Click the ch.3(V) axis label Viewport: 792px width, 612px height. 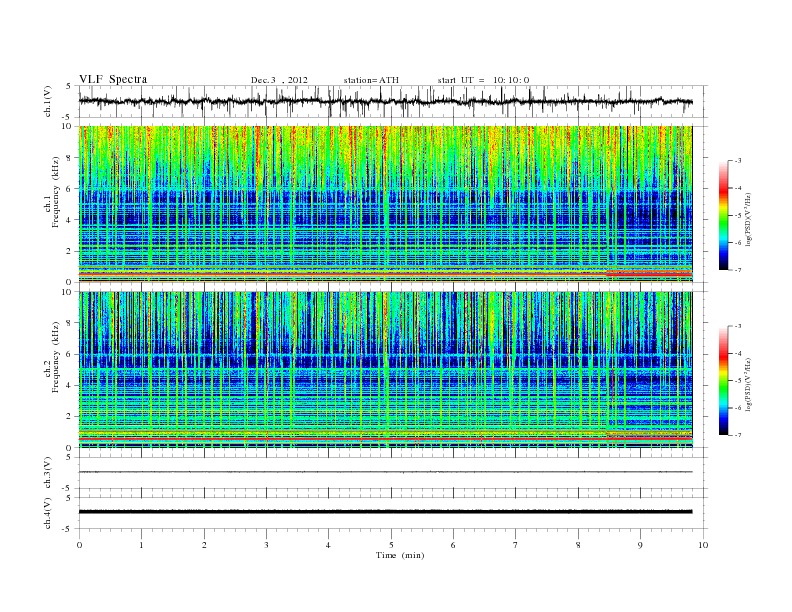(x=48, y=473)
